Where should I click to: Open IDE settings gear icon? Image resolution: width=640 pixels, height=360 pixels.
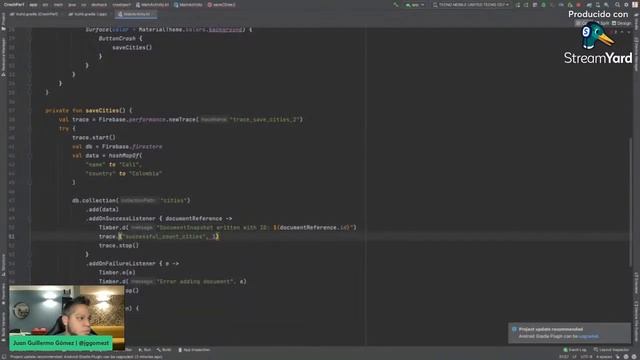tap(626, 5)
